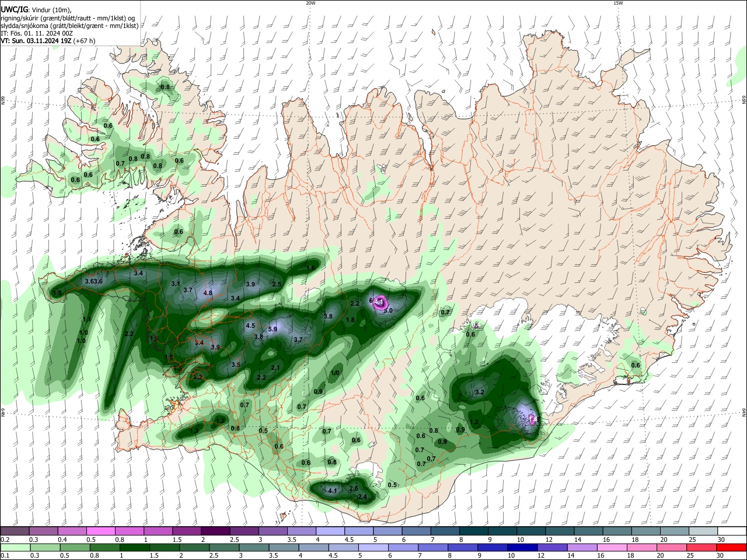Select the 2.4 value near the south coast

point(362,497)
